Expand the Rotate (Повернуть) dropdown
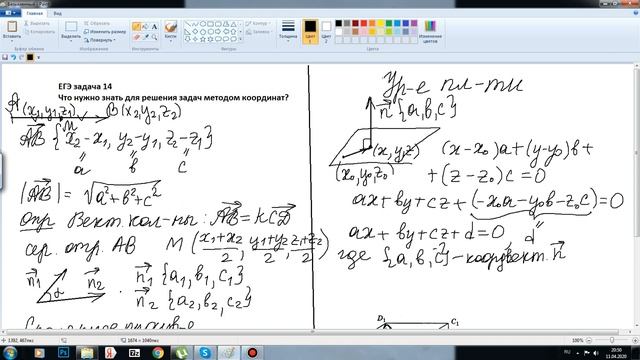Image resolution: width=640 pixels, height=360 pixels. pos(100,40)
